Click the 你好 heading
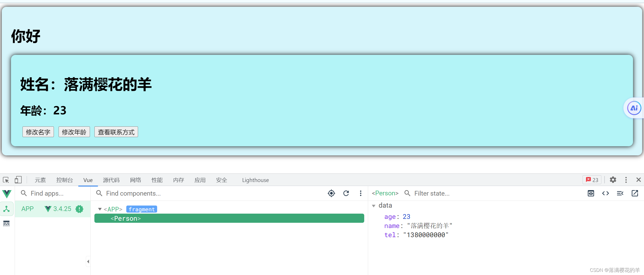 pyautogui.click(x=26, y=36)
